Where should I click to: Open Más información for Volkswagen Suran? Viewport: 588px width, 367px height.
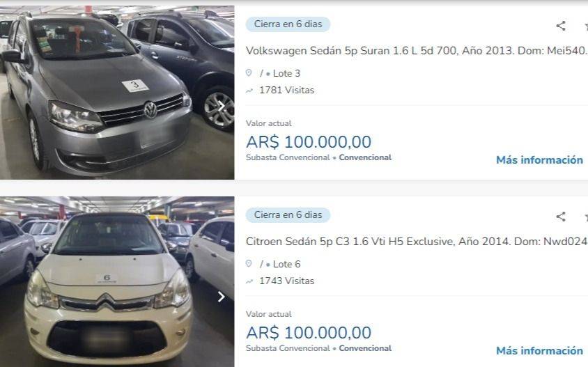[x=539, y=160]
